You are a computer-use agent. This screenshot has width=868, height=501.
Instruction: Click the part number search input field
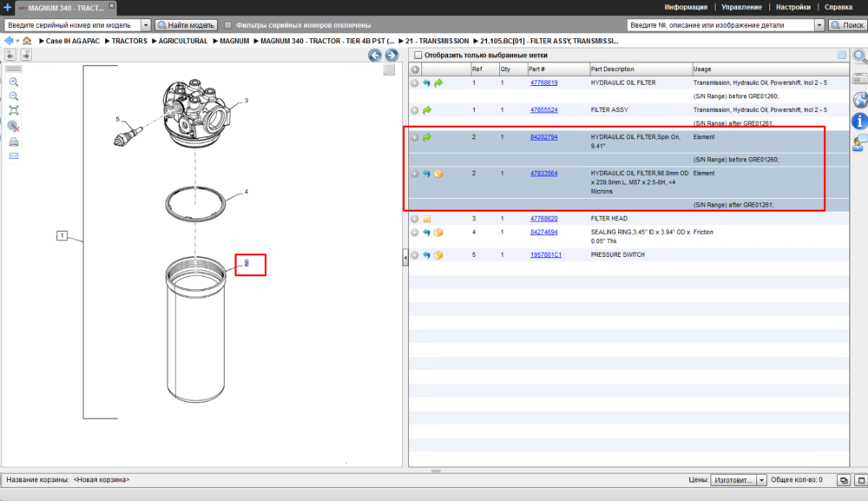(x=720, y=25)
